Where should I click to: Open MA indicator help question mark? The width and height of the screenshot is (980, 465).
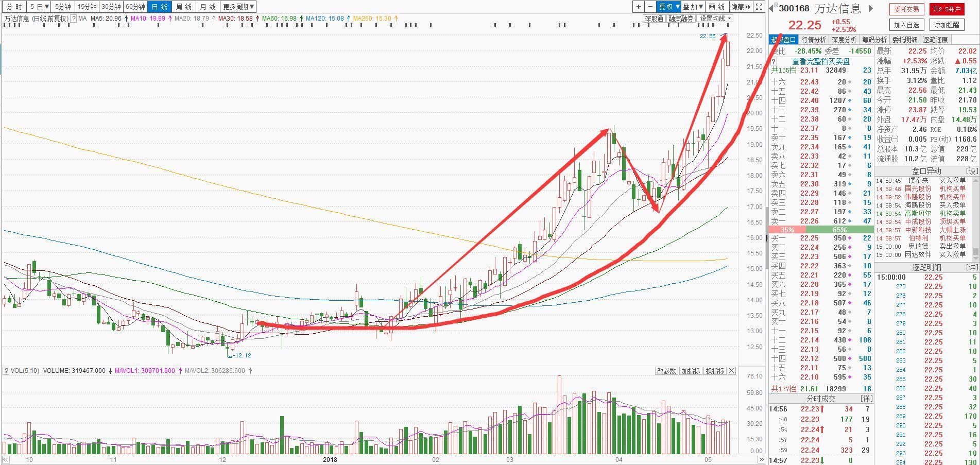pos(74,19)
